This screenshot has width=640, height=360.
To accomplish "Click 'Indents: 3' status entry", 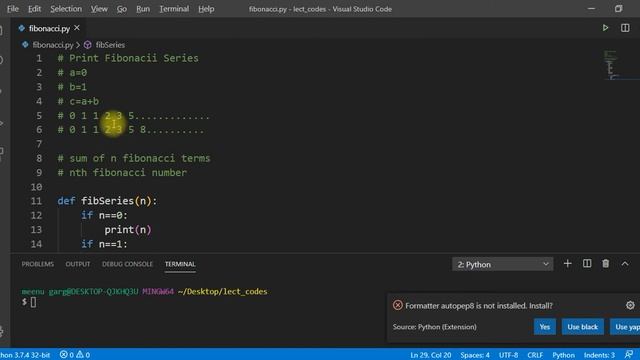I will click(x=599, y=355).
